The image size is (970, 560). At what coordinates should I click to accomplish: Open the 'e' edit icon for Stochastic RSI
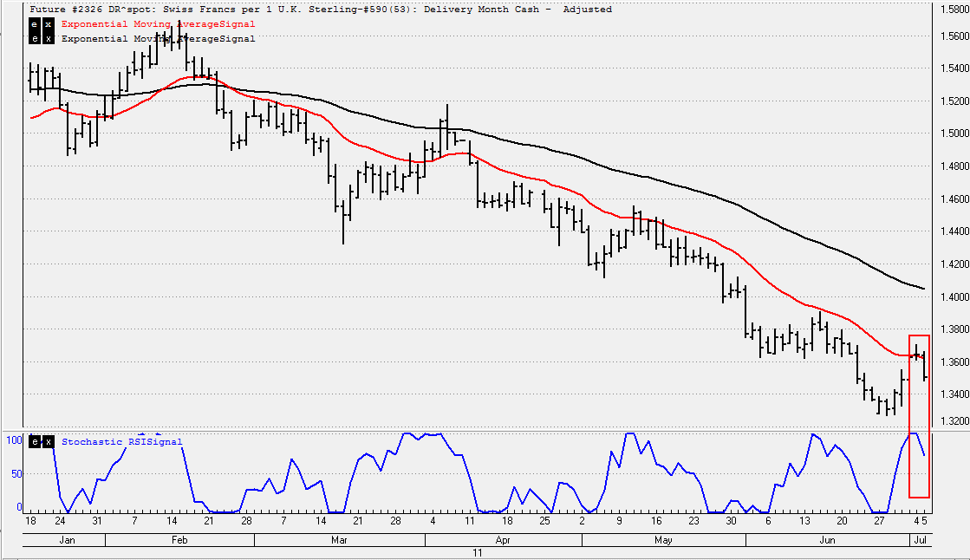point(35,442)
